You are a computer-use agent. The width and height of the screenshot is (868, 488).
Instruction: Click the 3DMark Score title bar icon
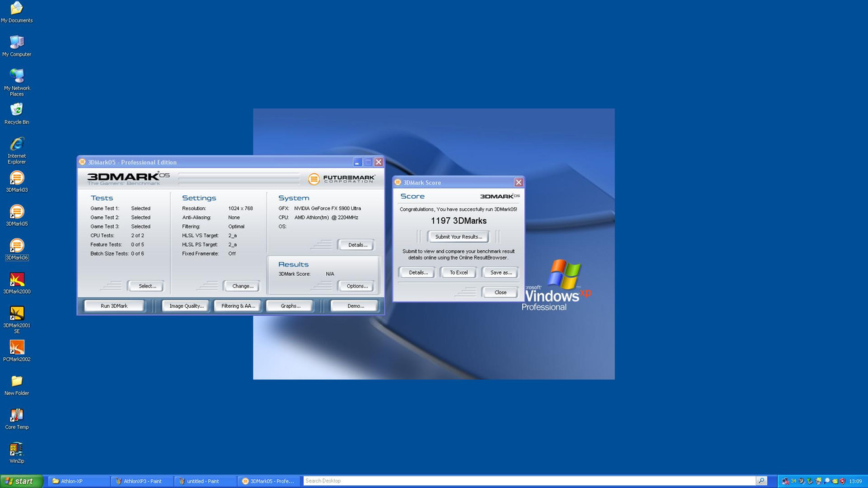[x=398, y=182]
